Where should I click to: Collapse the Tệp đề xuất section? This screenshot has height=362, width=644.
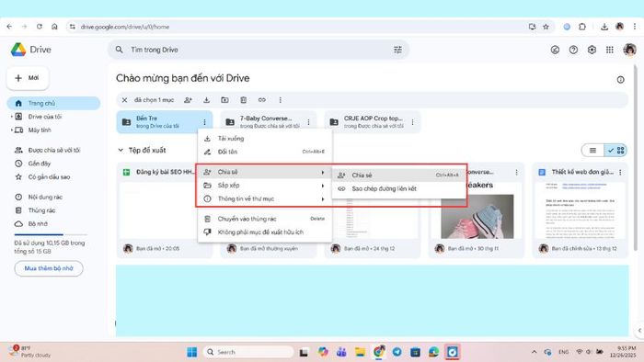121,150
